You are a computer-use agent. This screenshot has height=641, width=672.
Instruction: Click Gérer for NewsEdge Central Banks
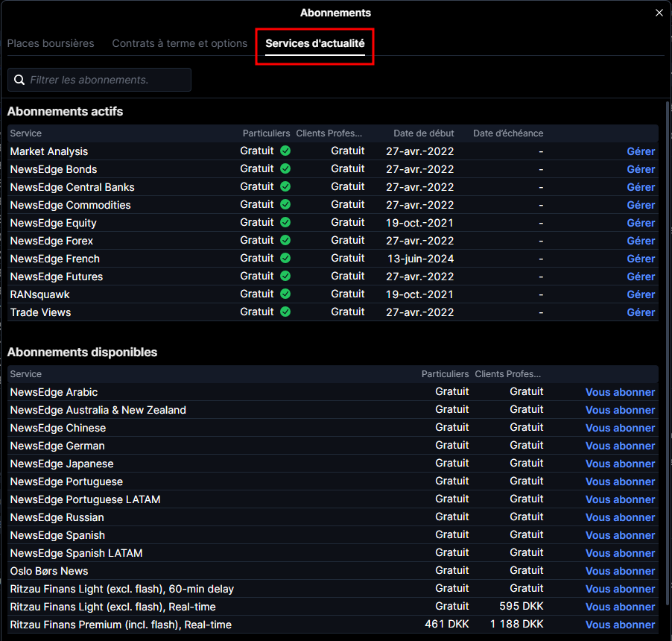click(x=641, y=187)
